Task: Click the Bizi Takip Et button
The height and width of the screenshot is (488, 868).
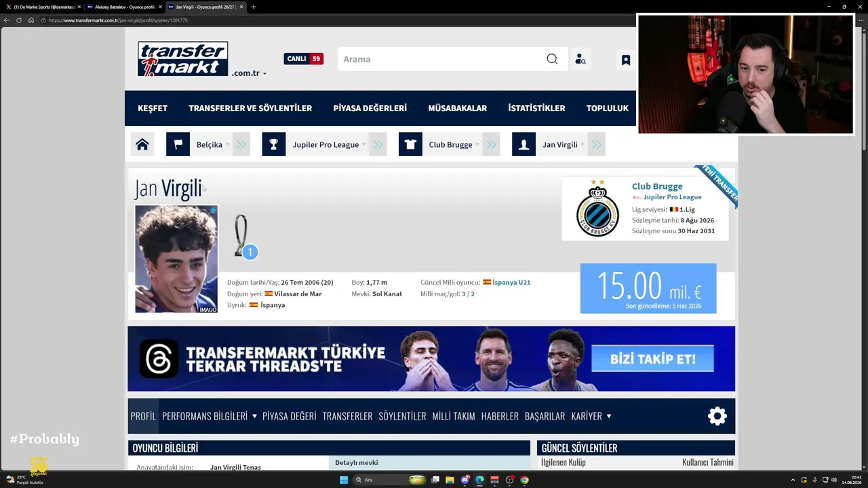Action: tap(652, 359)
